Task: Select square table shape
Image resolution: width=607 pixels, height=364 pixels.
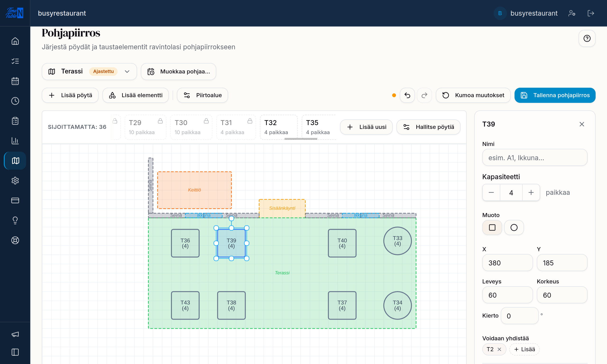Action: [x=492, y=228]
